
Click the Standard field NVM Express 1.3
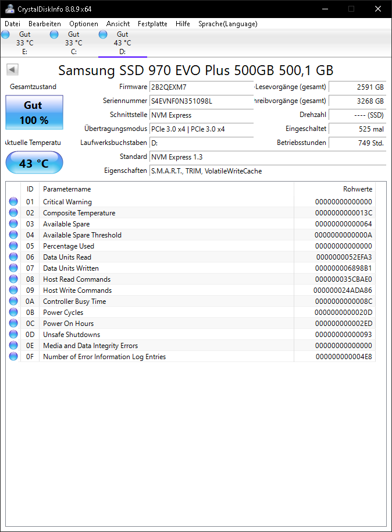coord(268,157)
